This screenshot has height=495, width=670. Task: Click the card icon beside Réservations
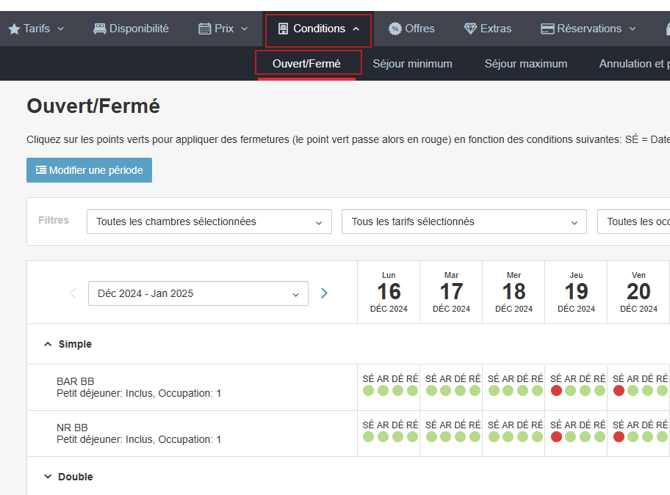tap(547, 29)
